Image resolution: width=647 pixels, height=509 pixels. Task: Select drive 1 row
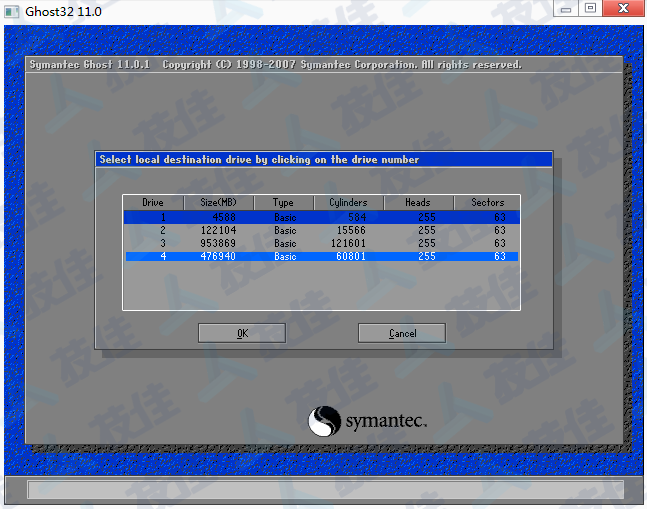[x=322, y=217]
